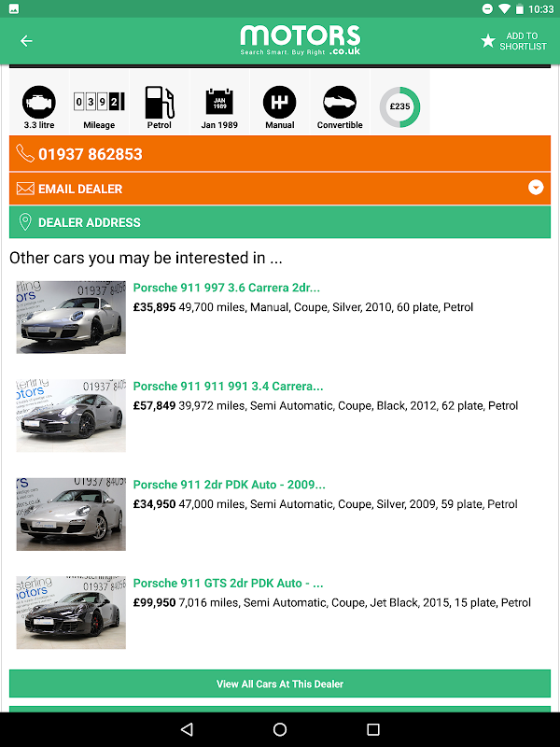Tap the thumbnail of the silver 2009 Porsche

[x=71, y=514]
